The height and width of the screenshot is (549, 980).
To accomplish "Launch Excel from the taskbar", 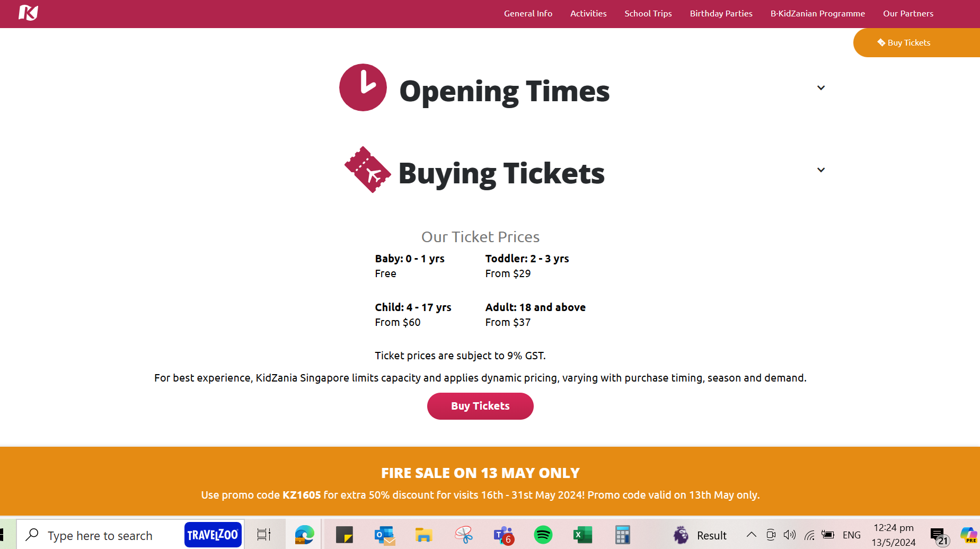I will 582,535.
